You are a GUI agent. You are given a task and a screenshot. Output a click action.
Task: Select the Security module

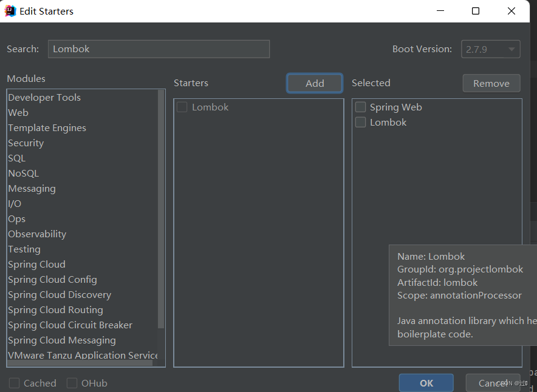coord(82,143)
